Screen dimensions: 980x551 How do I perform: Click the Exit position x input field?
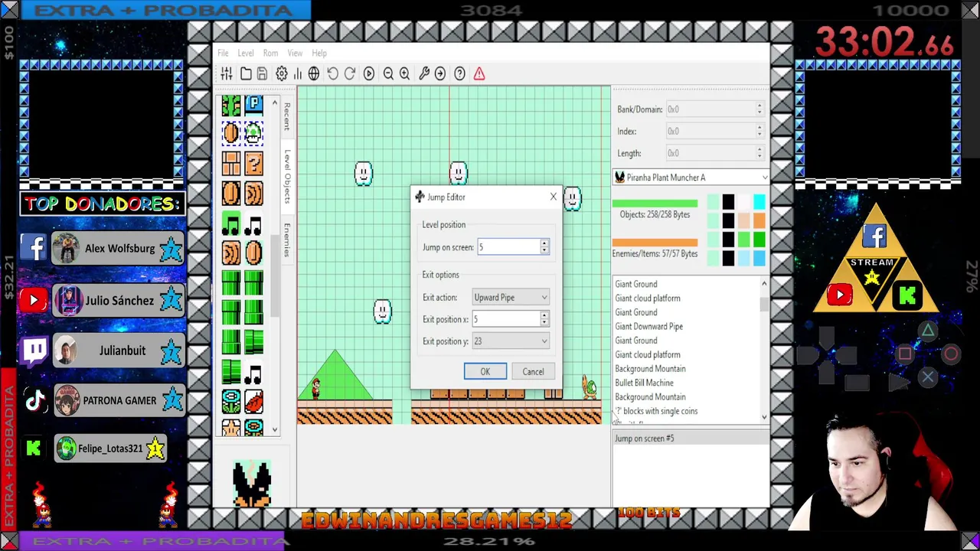coord(507,319)
